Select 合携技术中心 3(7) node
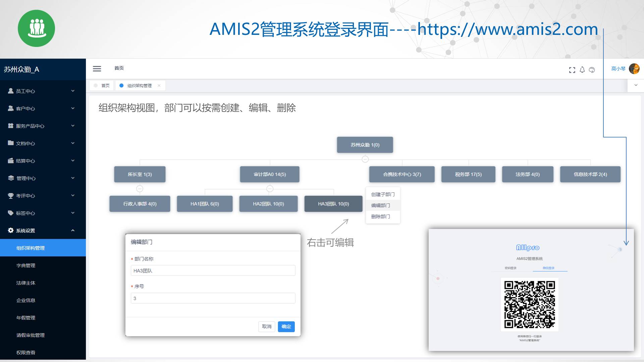 point(402,174)
